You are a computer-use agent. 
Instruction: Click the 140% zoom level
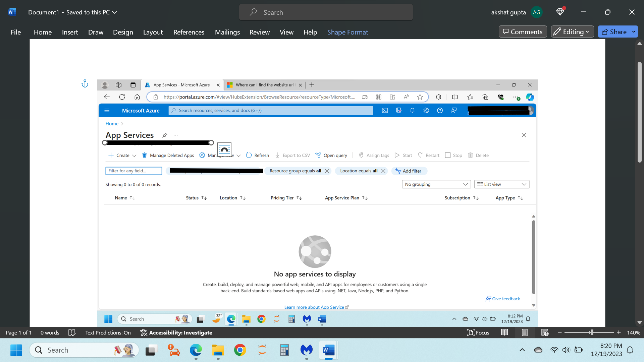[634, 333]
